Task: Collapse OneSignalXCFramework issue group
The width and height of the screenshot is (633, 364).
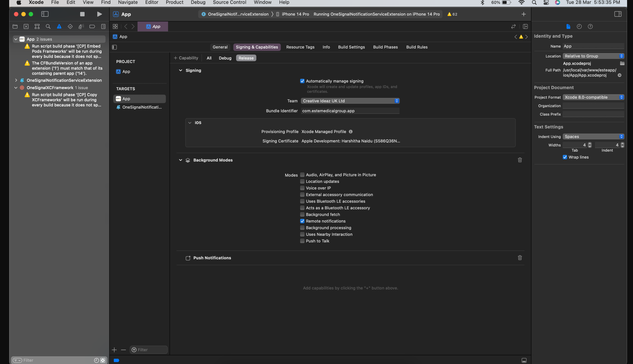Action: (x=16, y=88)
